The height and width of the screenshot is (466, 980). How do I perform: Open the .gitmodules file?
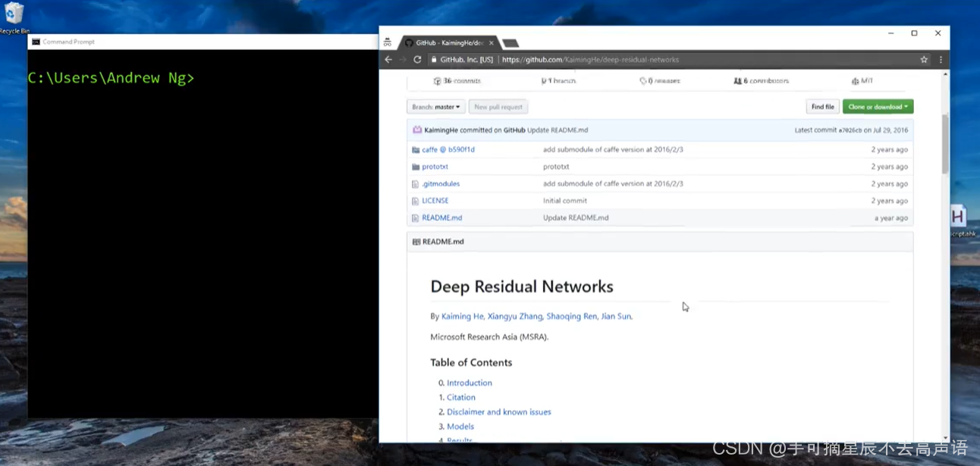click(441, 183)
